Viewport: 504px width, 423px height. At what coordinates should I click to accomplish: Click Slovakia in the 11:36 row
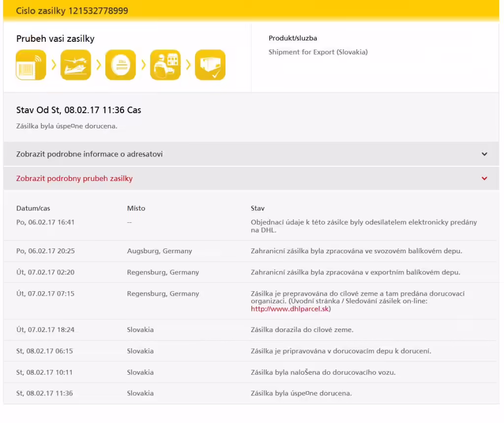pos(140,393)
